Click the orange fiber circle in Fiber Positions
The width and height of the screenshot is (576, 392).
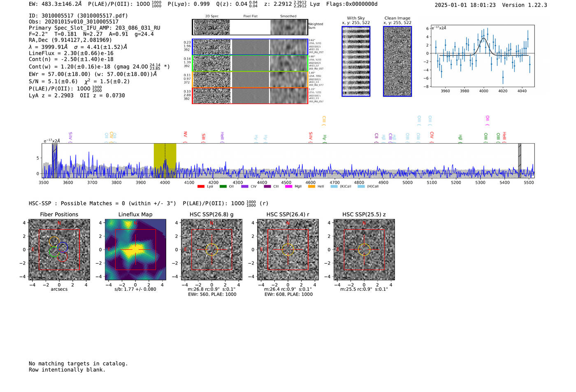54,241
